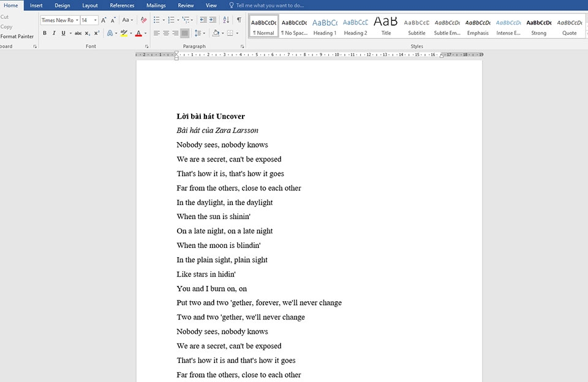Apply yellow text highlight color
Viewport: 588px width, 382px height.
pyautogui.click(x=124, y=33)
